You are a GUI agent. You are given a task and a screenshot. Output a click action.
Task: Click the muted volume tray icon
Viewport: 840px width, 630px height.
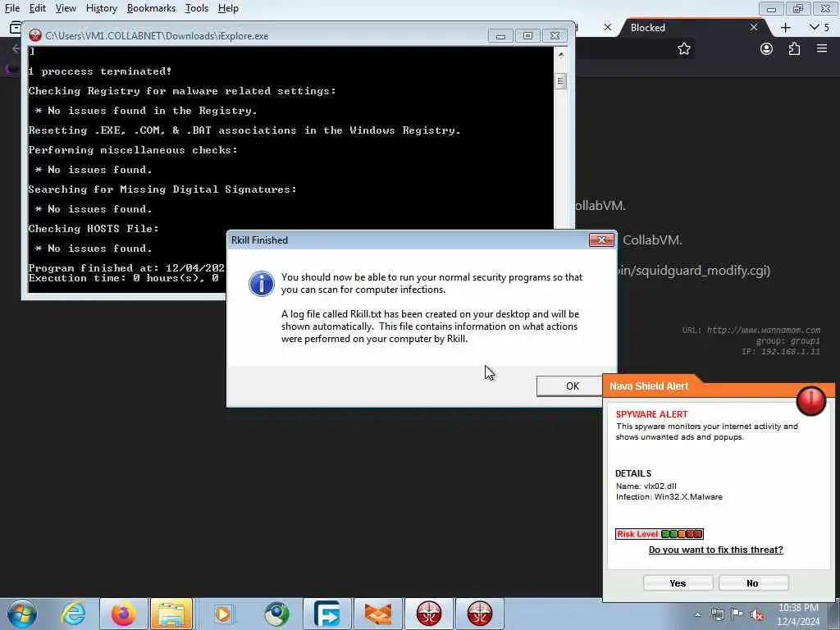pos(757,615)
